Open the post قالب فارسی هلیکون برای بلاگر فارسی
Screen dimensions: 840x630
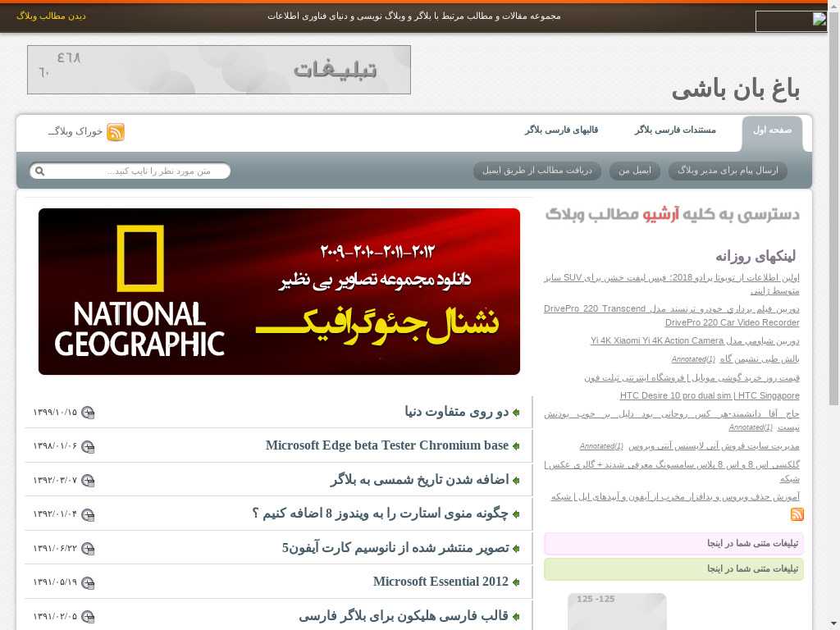pyautogui.click(x=404, y=616)
